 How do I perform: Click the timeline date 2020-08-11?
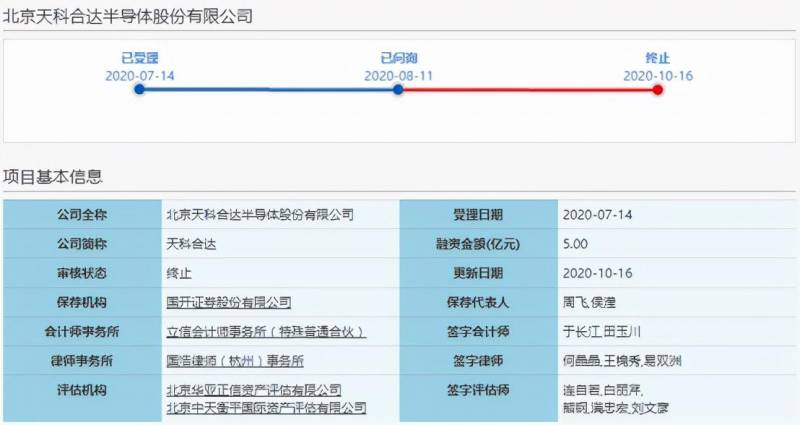398,76
